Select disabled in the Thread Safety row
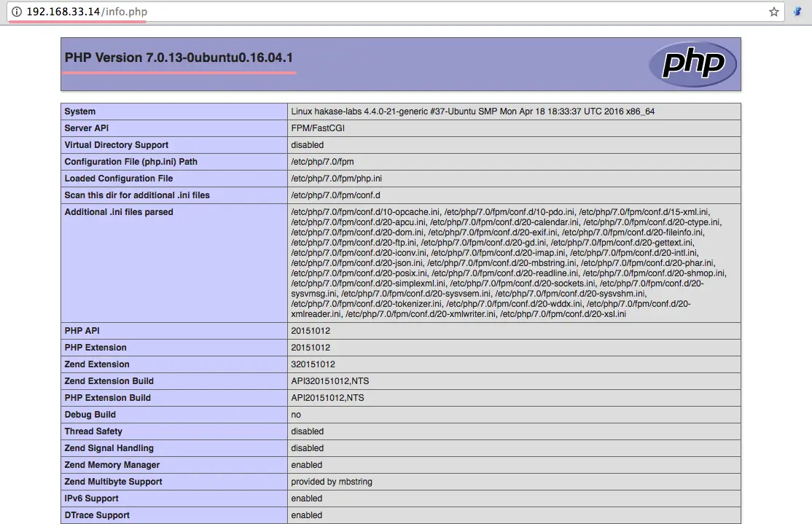The height and width of the screenshot is (524, 812). coord(307,431)
